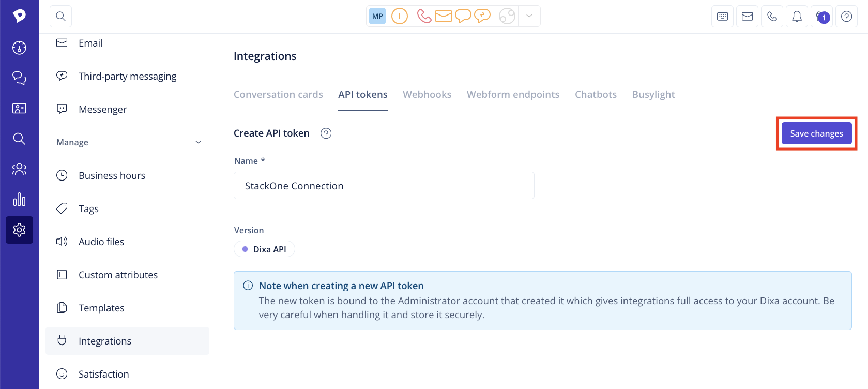
Task: Click the top-right phone dialer icon
Action: [772, 17]
